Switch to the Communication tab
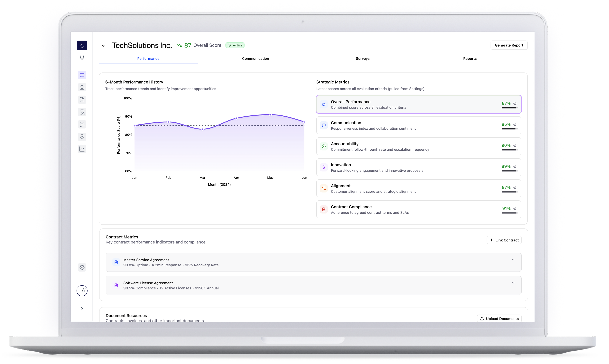Screen dimensions: 609x364 pyautogui.click(x=255, y=58)
